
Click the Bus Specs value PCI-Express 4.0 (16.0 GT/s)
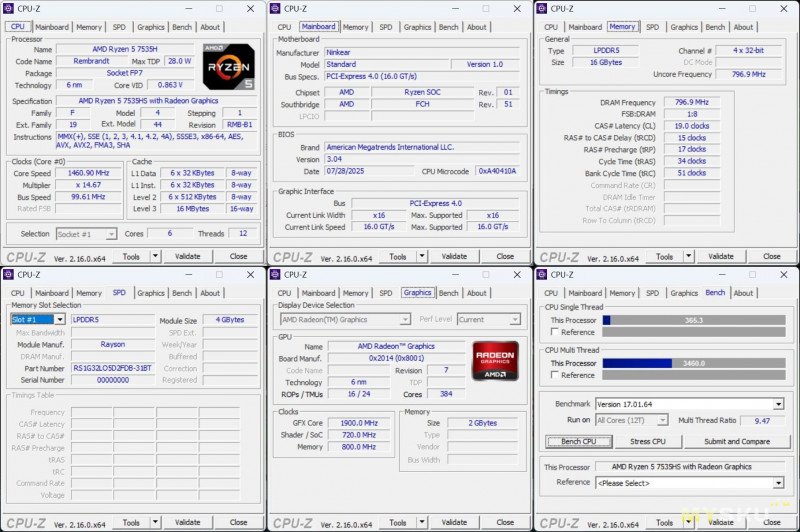click(x=422, y=76)
